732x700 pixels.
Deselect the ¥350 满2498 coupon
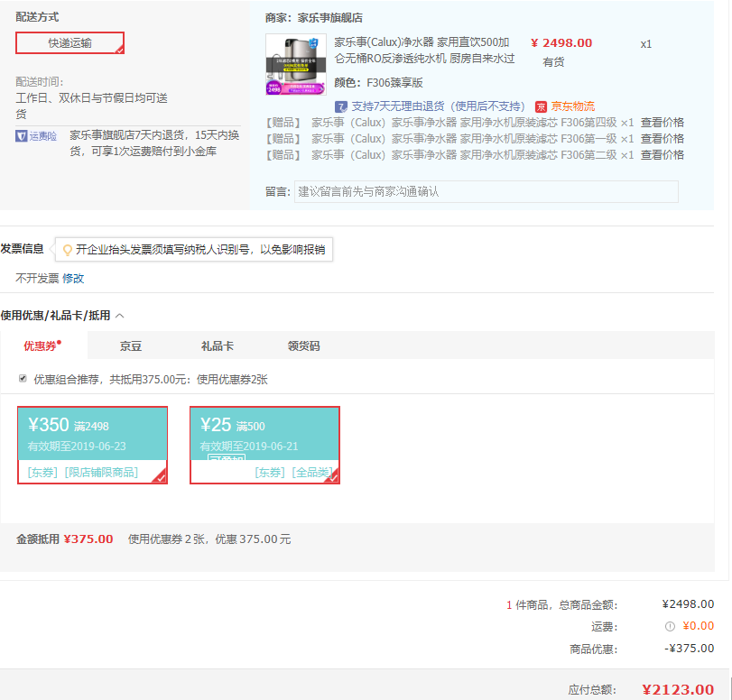coord(92,446)
